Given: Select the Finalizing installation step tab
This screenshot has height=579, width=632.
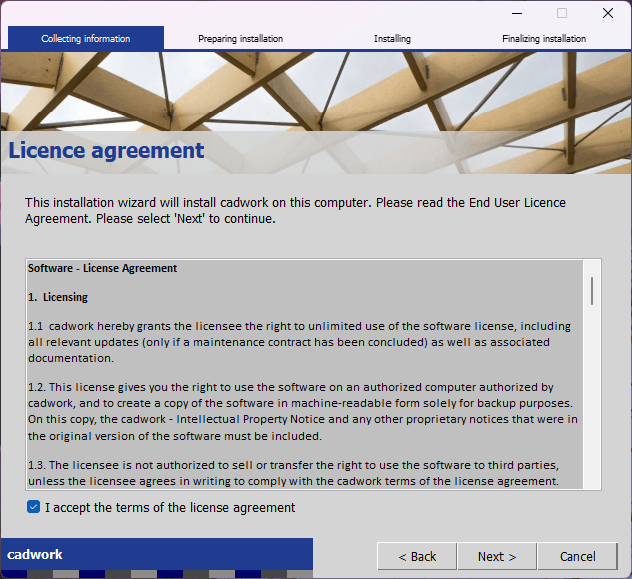Looking at the screenshot, I should [544, 39].
